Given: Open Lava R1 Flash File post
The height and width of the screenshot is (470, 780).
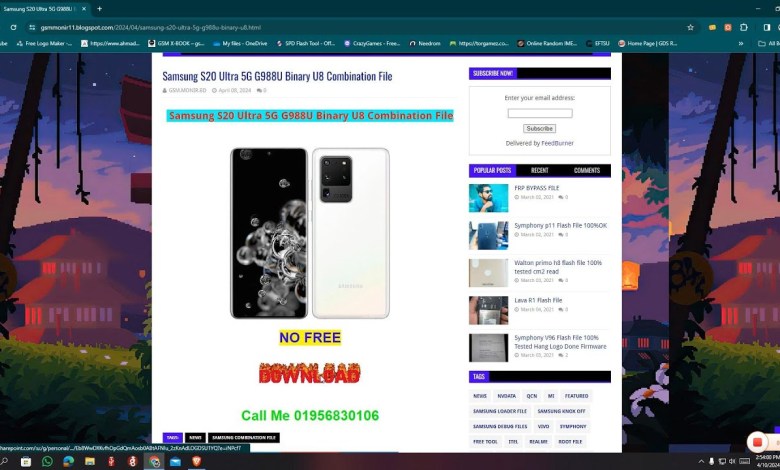Looking at the screenshot, I should pos(538,300).
